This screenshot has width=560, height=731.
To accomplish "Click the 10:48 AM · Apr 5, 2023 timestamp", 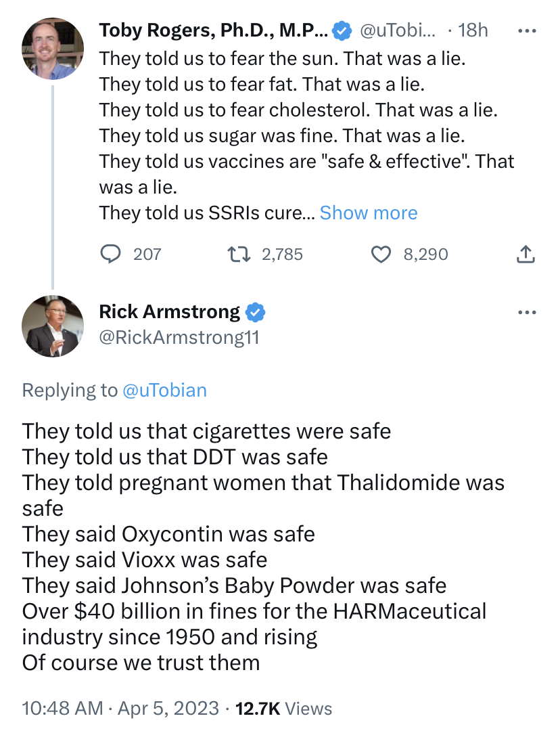I will [120, 709].
